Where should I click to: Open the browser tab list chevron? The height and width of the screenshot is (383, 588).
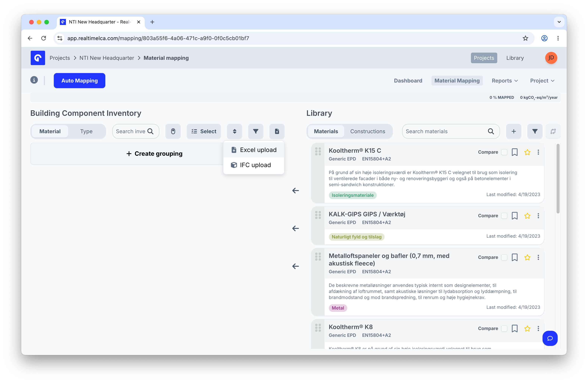click(x=559, y=22)
